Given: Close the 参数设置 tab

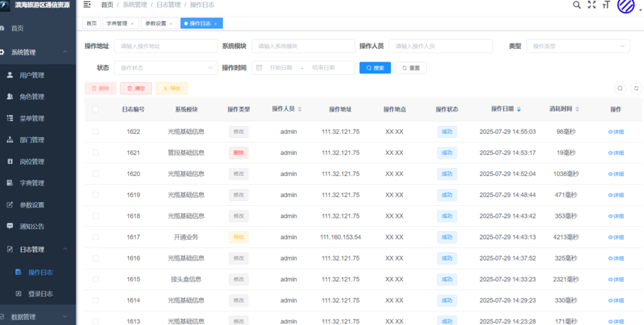Looking at the screenshot, I should [x=171, y=24].
